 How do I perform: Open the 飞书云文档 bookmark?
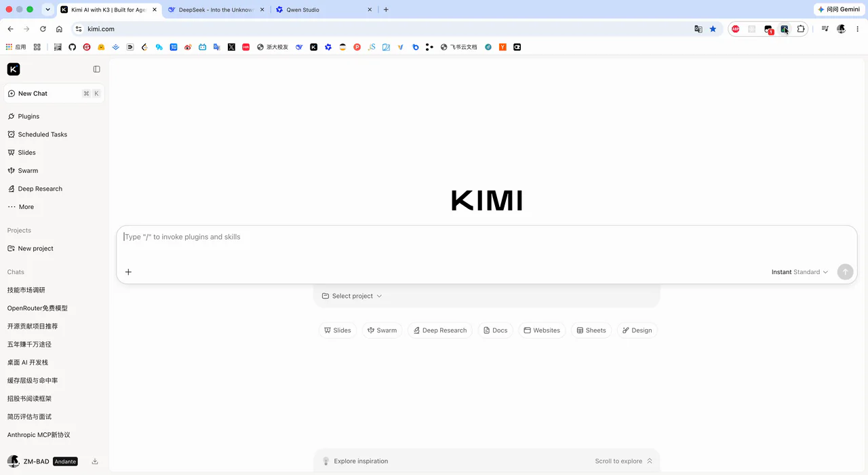coord(459,47)
